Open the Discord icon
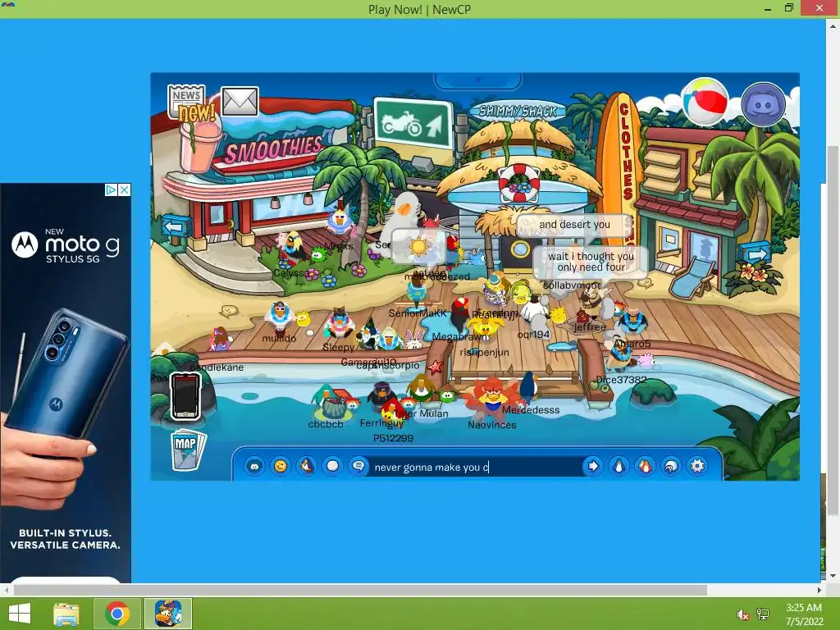The height and width of the screenshot is (630, 840). 763,104
